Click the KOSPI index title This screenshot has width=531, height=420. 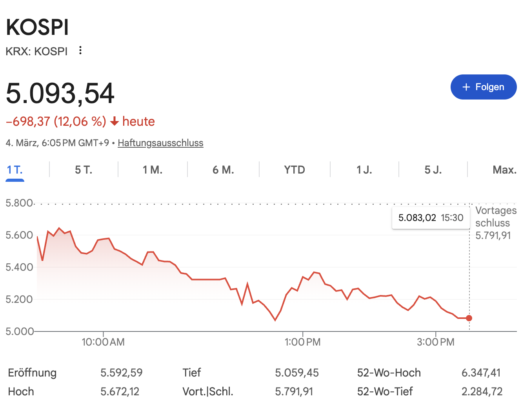(x=38, y=27)
